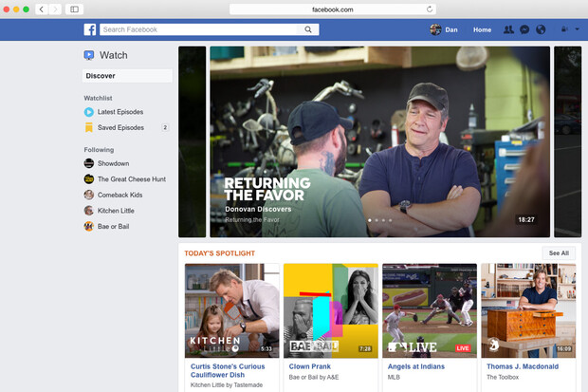Show the next featured video on right
588x392 pixels.
pos(568,141)
